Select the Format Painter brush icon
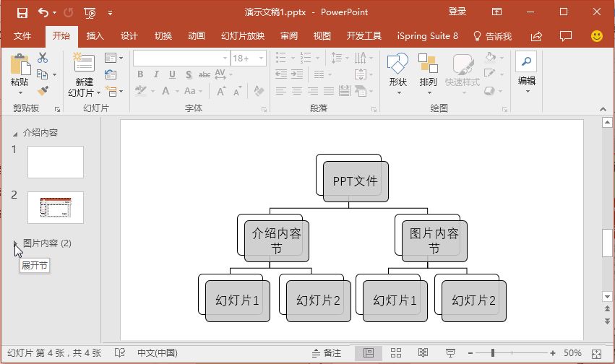This screenshot has height=364, width=615. [x=43, y=90]
